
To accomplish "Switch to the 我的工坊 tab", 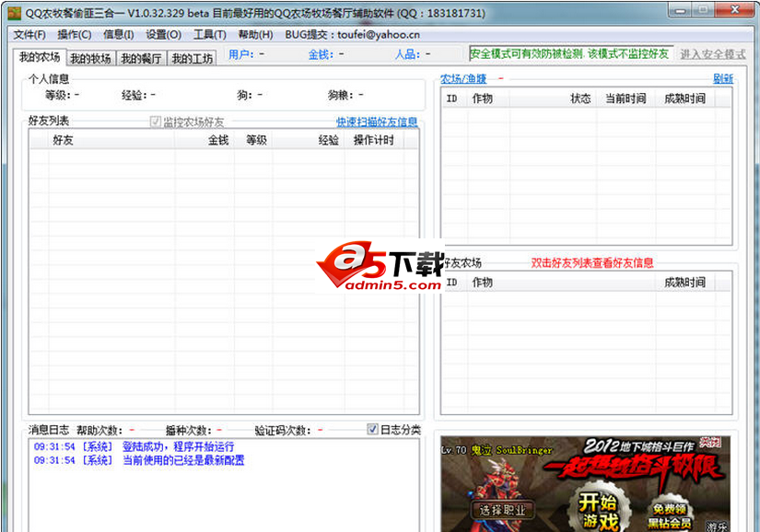I will pos(192,59).
